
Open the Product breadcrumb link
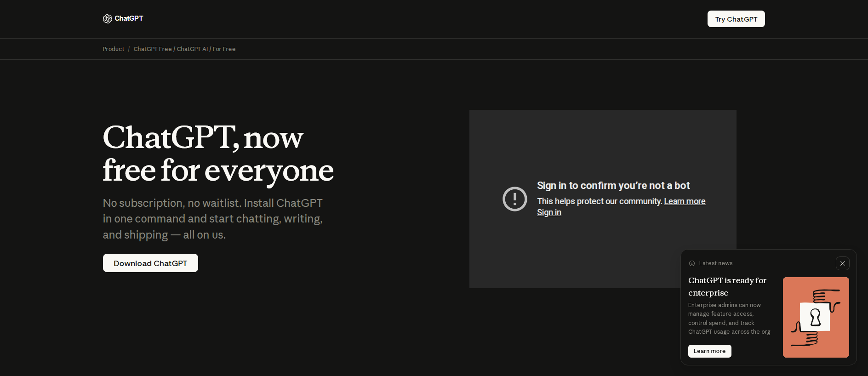tap(113, 49)
